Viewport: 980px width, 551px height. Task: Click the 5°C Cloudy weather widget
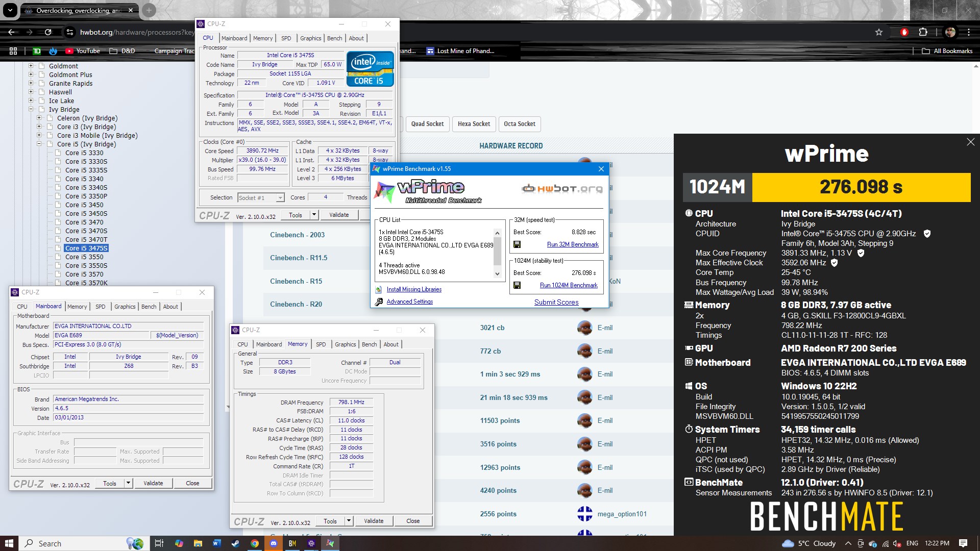pos(809,543)
